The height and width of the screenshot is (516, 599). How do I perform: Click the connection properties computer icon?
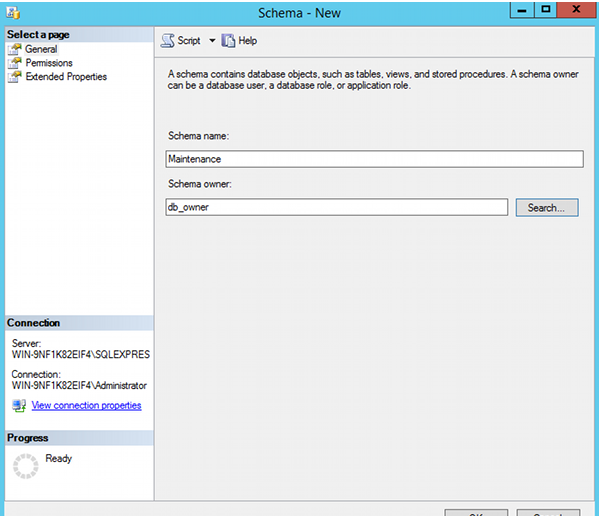pos(19,406)
